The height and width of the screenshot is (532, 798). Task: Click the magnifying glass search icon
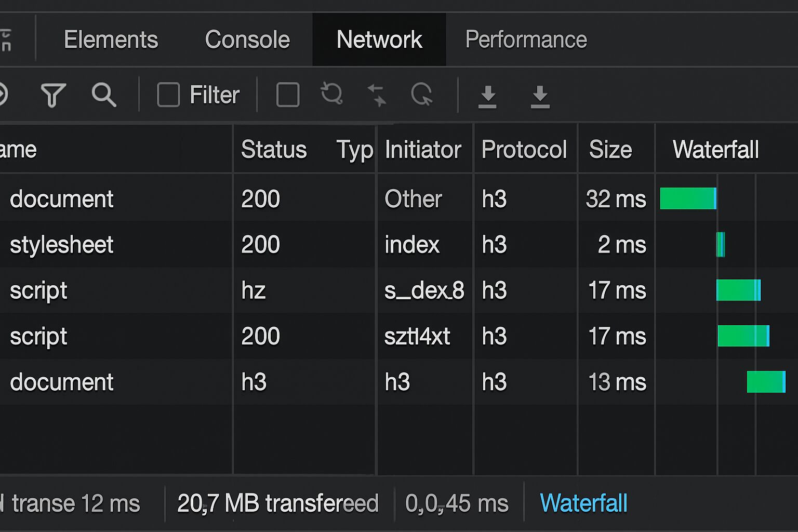coord(104,95)
